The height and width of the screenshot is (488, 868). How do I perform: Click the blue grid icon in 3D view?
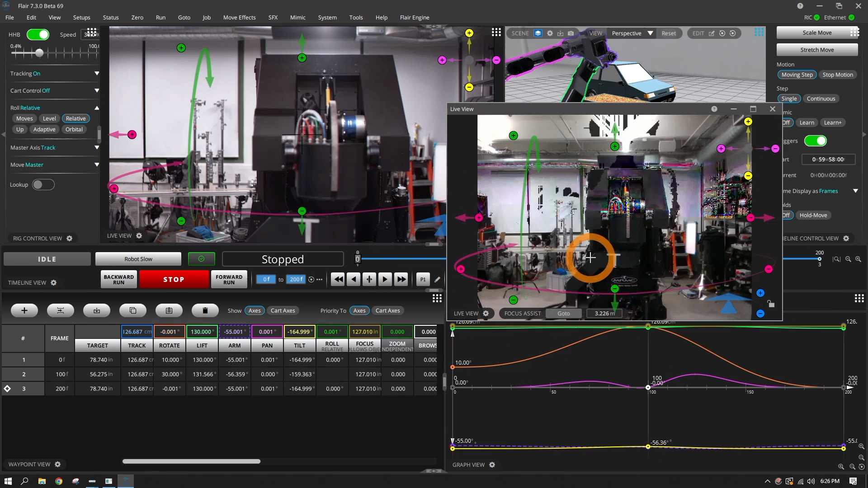[x=759, y=32]
